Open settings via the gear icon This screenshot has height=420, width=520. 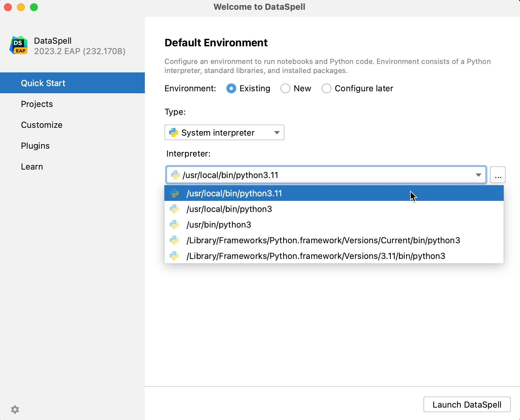point(15,409)
